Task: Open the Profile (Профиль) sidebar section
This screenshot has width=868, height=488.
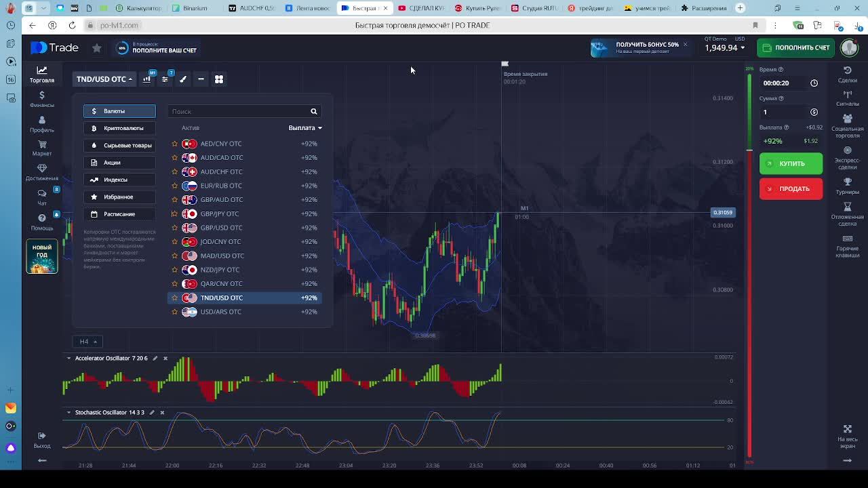Action: tap(41, 124)
